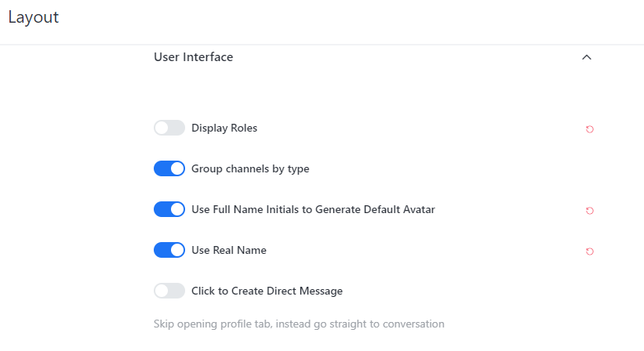
Task: Switch off the Use Real Name toggle
Action: pyautogui.click(x=169, y=250)
